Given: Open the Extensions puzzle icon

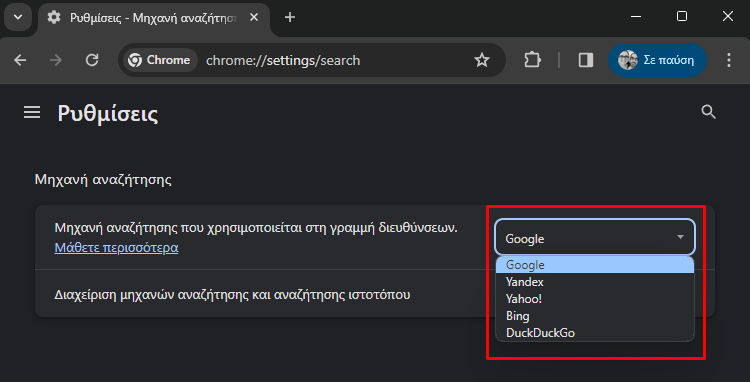Looking at the screenshot, I should pos(532,60).
